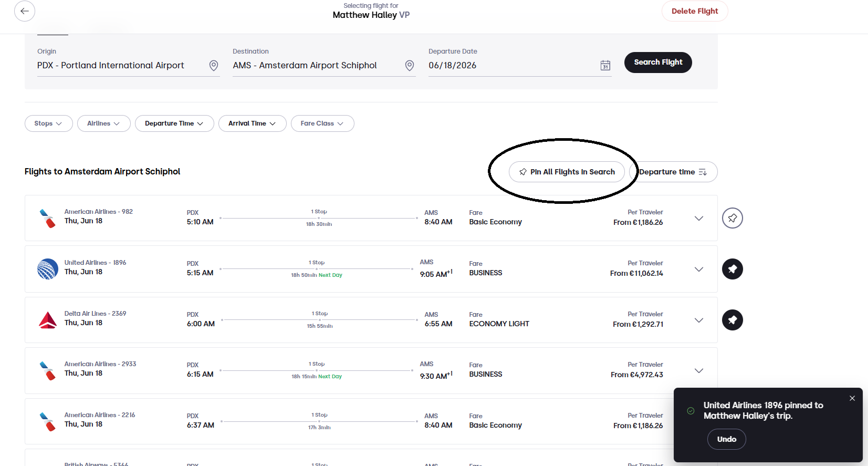Click the 9:05 AM arrival time
This screenshot has width=868, height=466.
pos(436,274)
